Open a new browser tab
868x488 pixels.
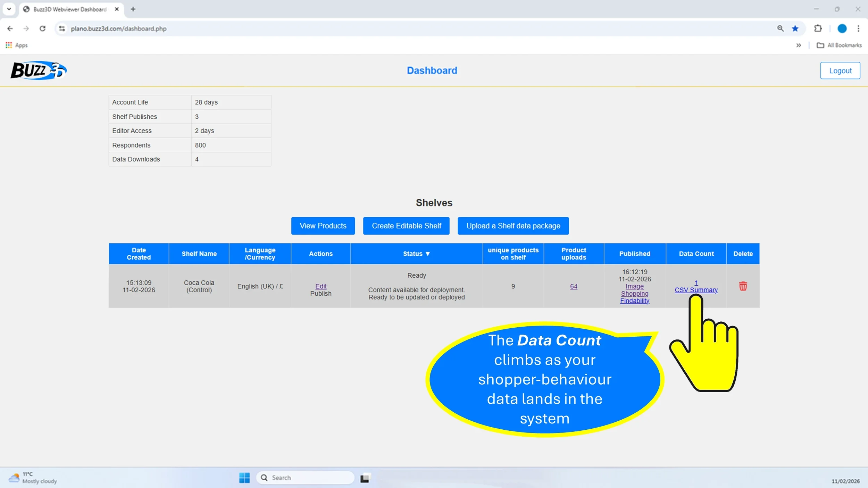(133, 9)
